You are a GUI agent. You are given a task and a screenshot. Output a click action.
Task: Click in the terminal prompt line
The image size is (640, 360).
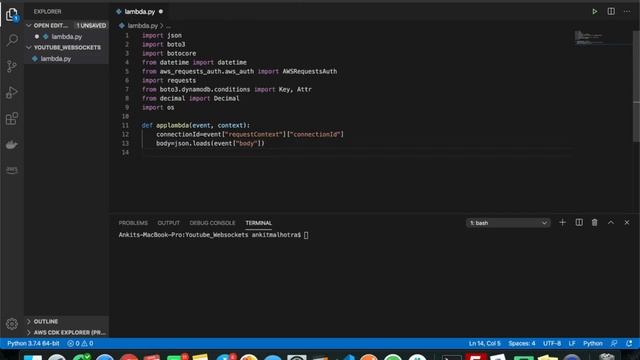(213, 235)
